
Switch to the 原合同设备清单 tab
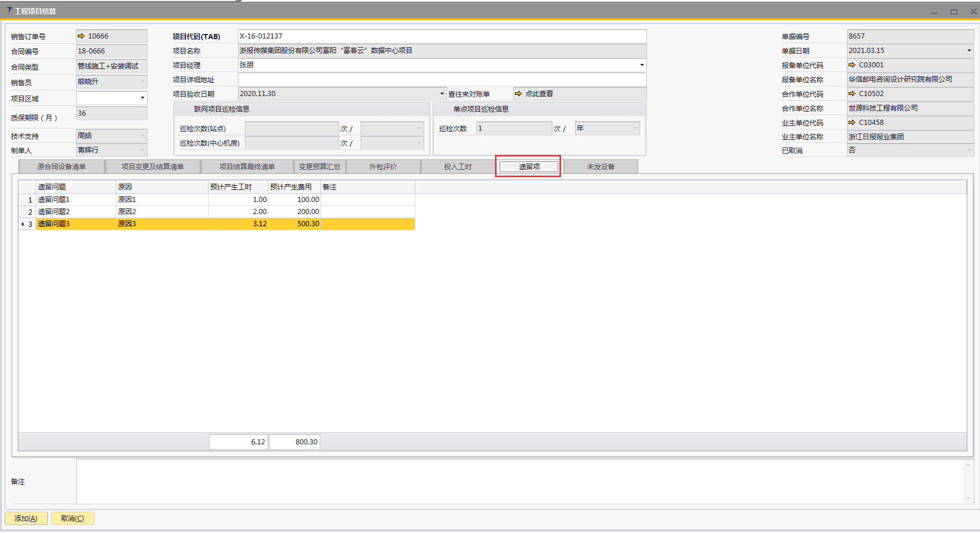[62, 167]
